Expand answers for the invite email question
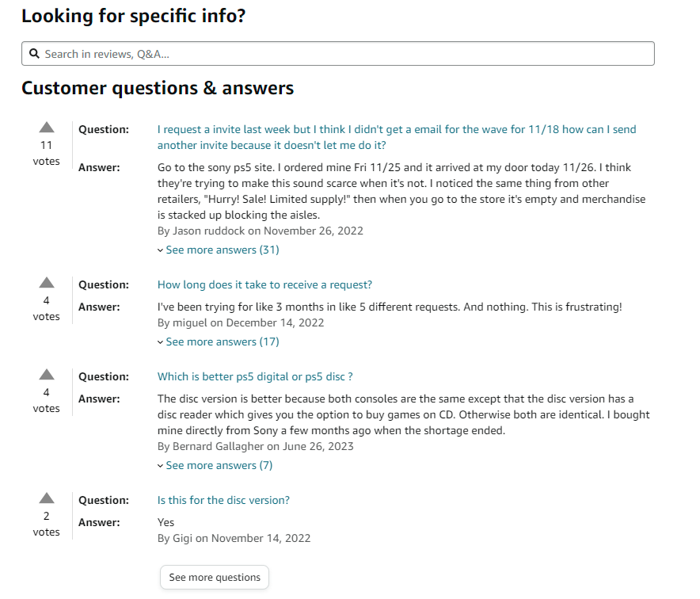Image resolution: width=700 pixels, height=599 pixels. click(222, 250)
